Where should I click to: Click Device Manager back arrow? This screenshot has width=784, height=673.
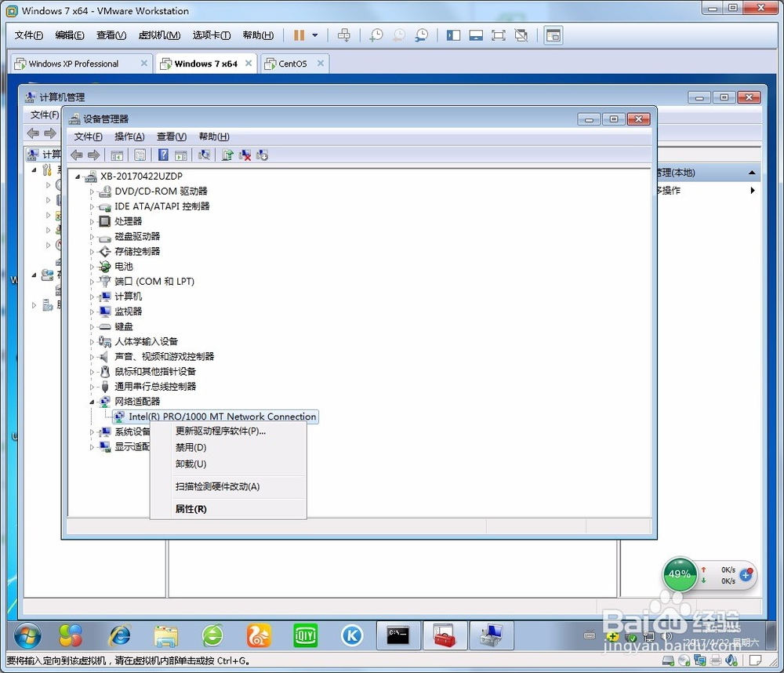tap(77, 155)
